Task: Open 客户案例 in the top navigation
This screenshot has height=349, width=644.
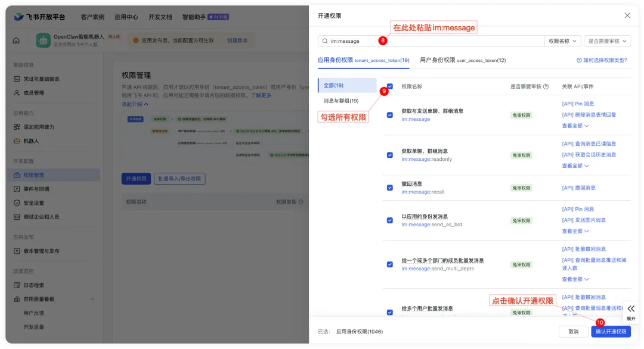Action: click(92, 17)
